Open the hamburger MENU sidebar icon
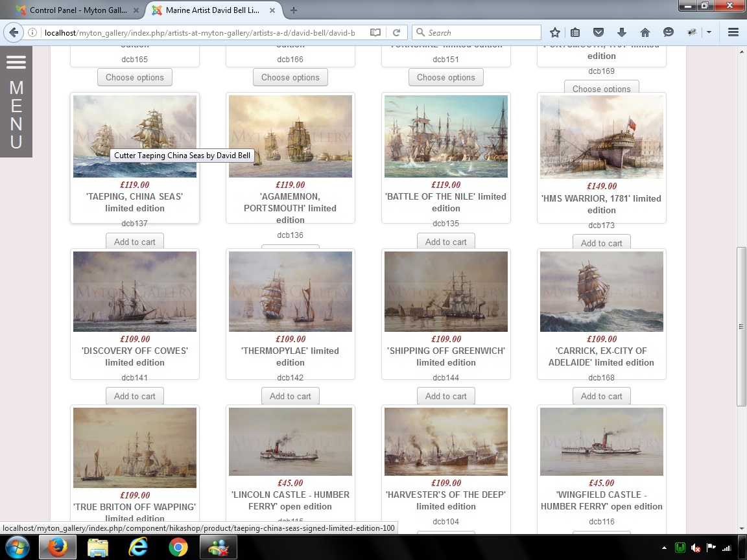Viewport: 747px width, 560px height. [x=16, y=62]
